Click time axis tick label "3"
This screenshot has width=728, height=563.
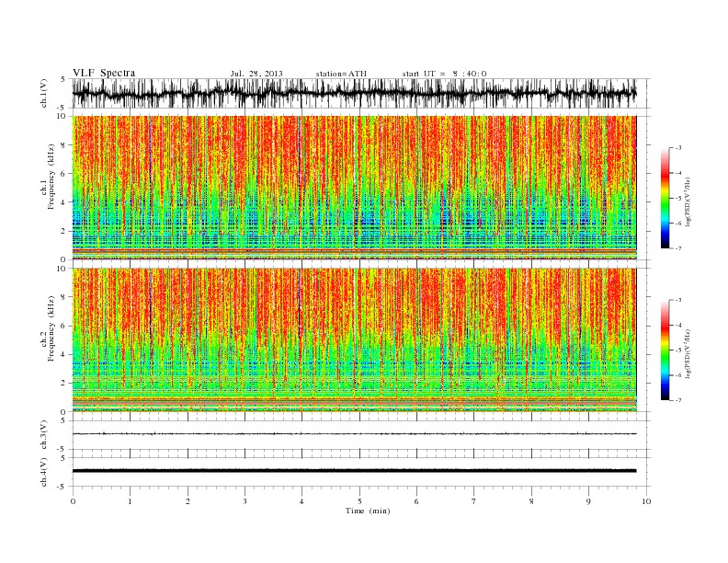coord(245,501)
